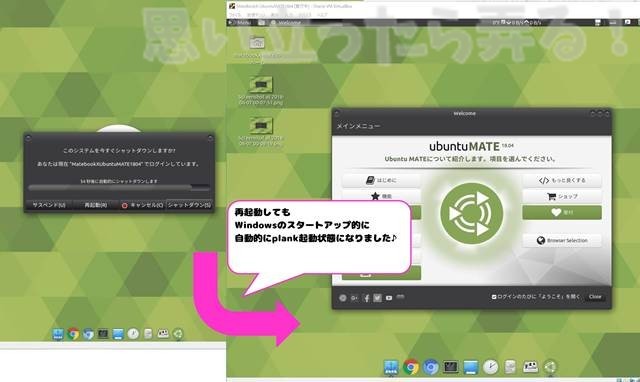Click blue desktop icon in dock under Welcome window
Screen dimensions: 640x382
pos(470,367)
